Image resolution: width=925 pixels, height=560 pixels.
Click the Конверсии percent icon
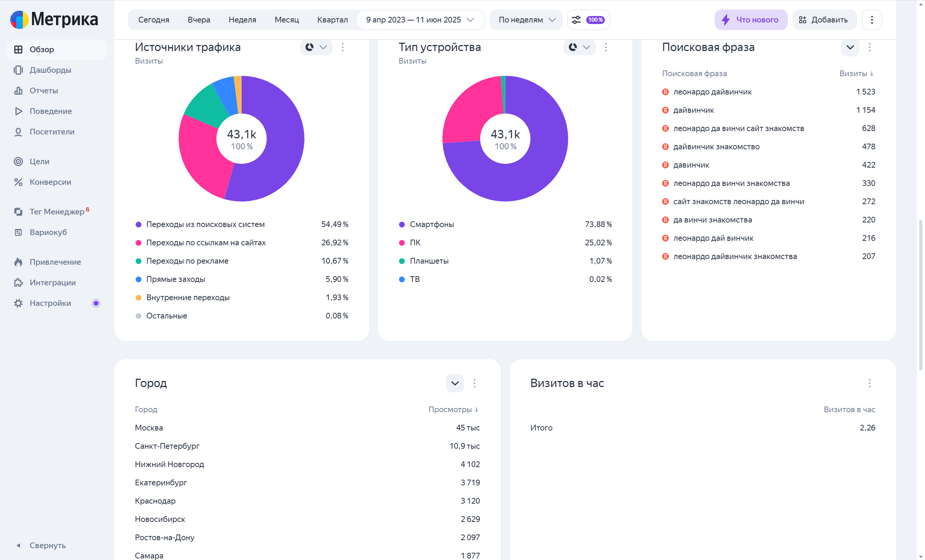pyautogui.click(x=18, y=182)
